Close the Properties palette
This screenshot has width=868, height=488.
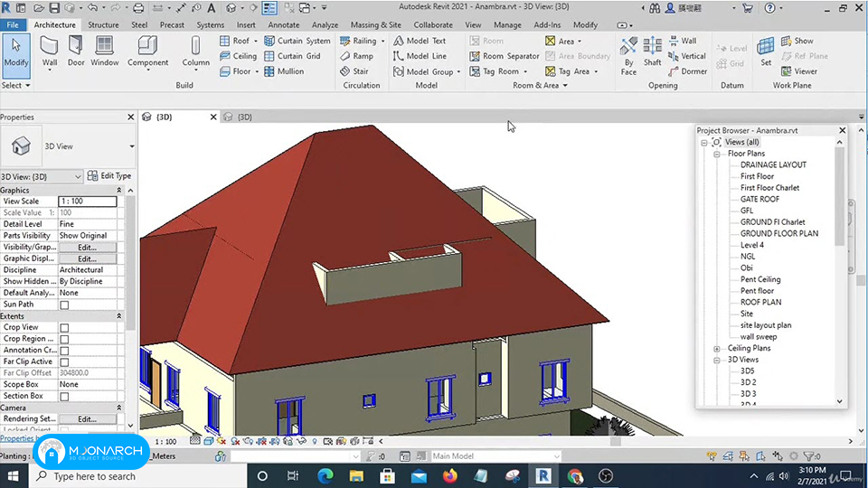tap(130, 117)
